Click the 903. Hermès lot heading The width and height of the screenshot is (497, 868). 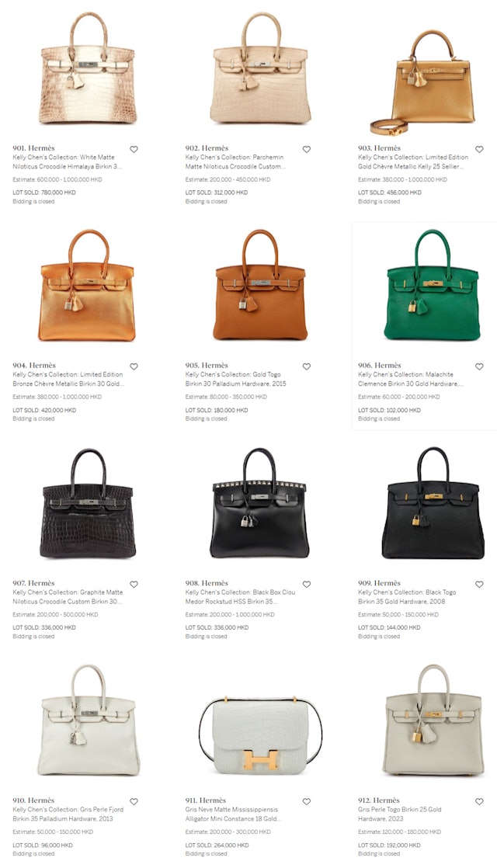point(379,148)
